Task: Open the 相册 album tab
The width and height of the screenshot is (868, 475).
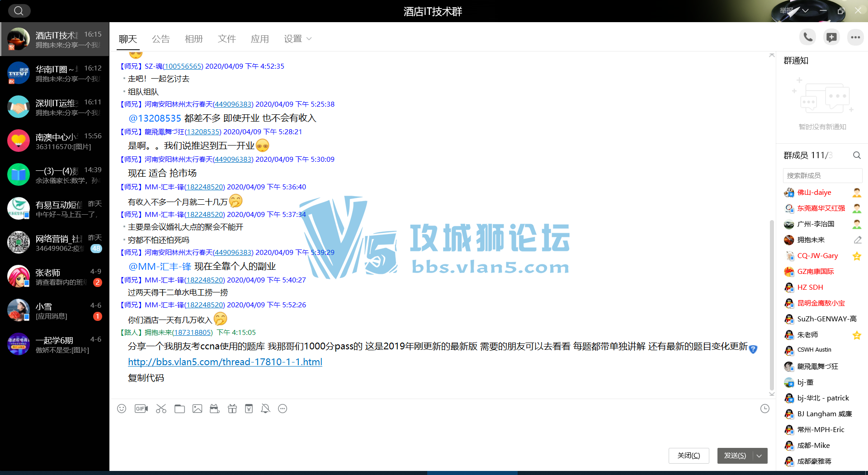Action: pyautogui.click(x=194, y=39)
